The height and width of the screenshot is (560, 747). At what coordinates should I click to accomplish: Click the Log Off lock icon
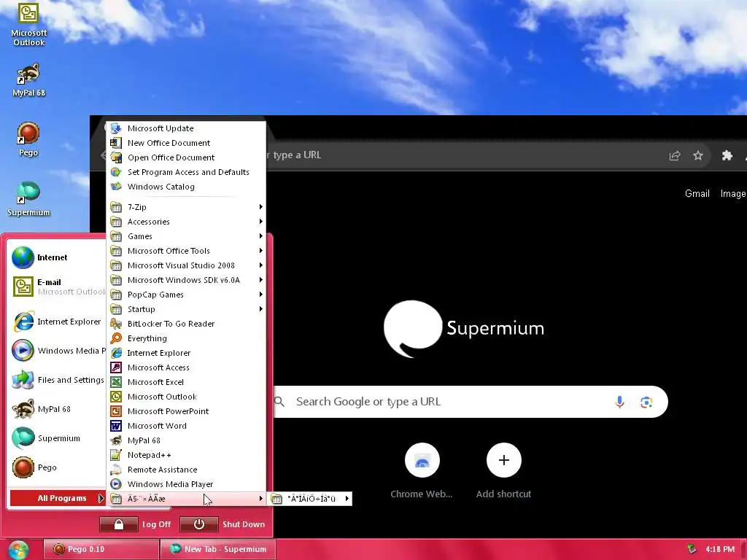click(119, 524)
